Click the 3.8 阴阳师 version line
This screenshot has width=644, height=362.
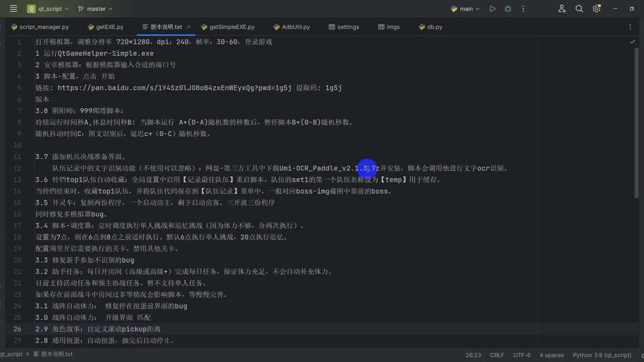coord(79,111)
